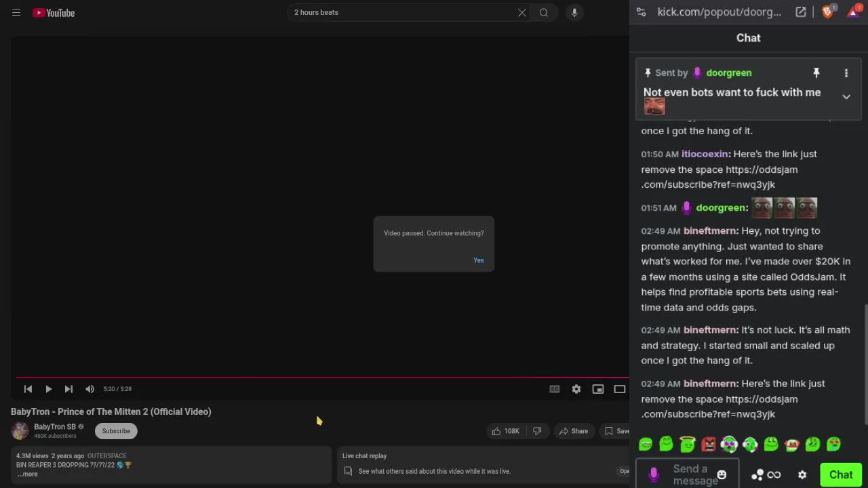This screenshot has height=488, width=868.
Task: Dislike the BabyTron video
Action: click(x=537, y=431)
